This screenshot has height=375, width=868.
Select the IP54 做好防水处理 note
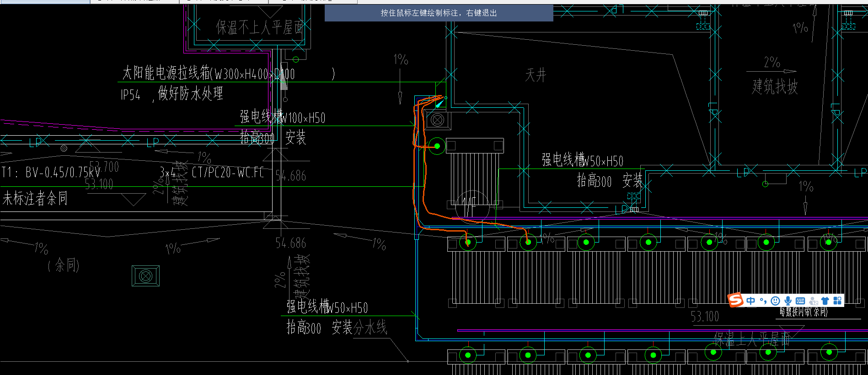172,94
